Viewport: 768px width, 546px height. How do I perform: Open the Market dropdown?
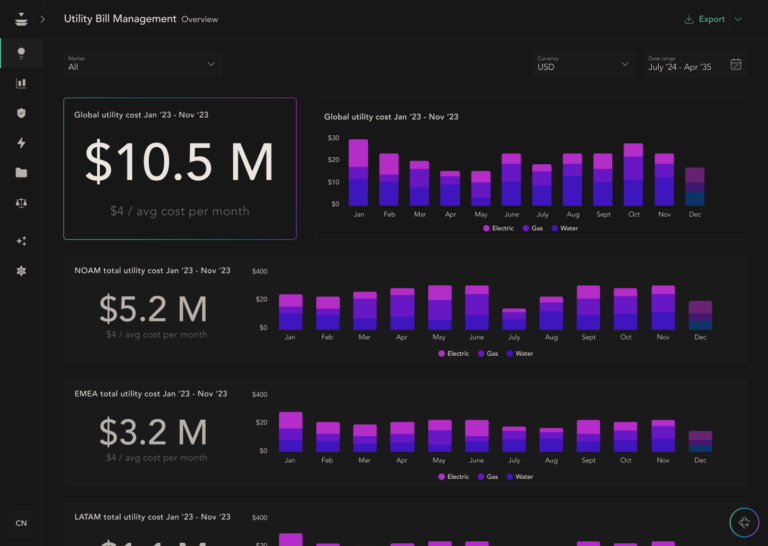click(x=142, y=64)
